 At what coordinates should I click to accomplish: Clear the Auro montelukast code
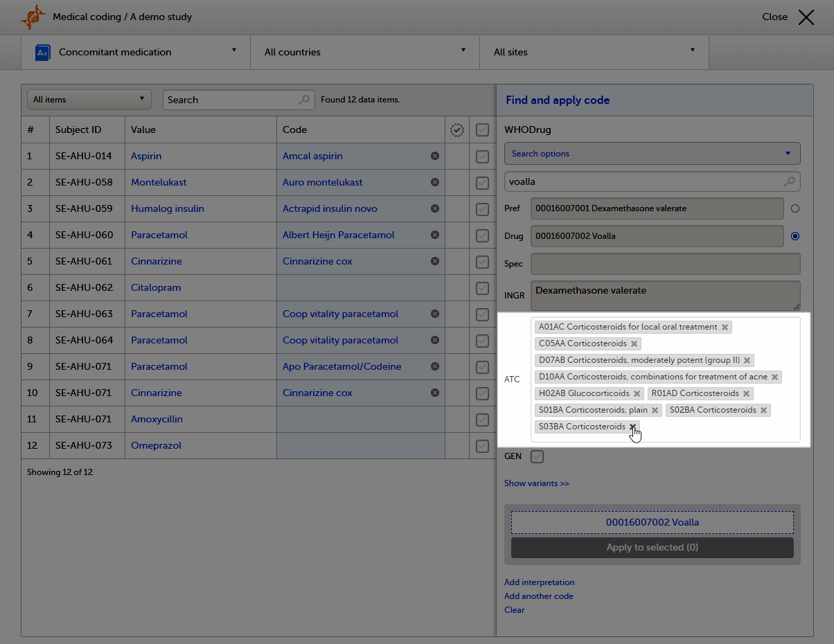pos(435,182)
